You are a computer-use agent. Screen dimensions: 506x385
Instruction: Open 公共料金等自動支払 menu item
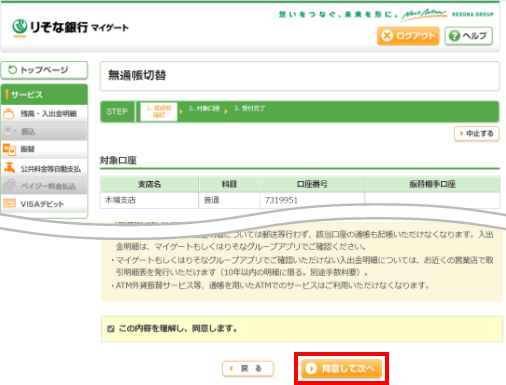(44, 169)
